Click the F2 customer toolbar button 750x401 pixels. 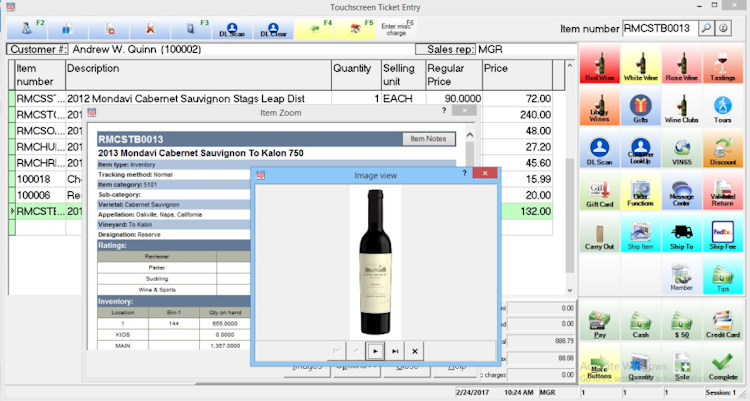point(27,29)
